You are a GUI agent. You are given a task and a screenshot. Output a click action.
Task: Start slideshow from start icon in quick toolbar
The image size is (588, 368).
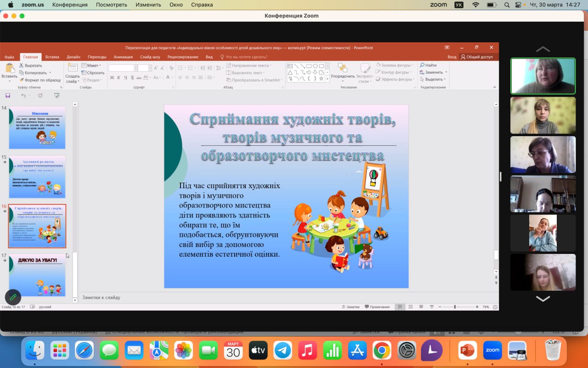[x=57, y=96]
